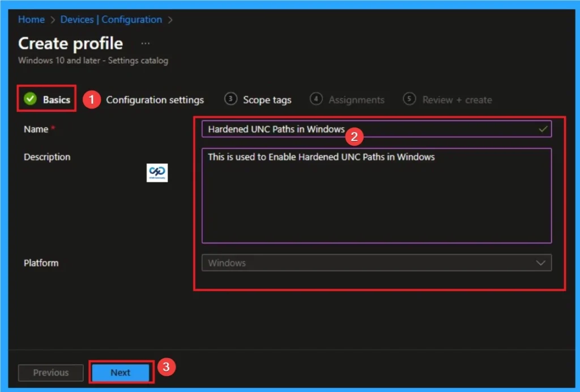The image size is (580, 392).
Task: Click the Next button
Action: (120, 372)
